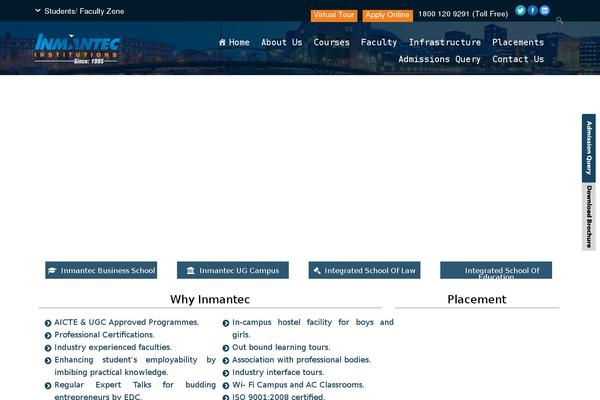Click the house icon beside Home

(x=222, y=42)
